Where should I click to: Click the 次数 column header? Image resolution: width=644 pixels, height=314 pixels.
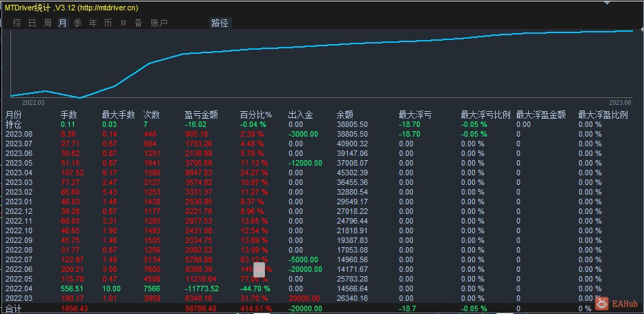152,115
